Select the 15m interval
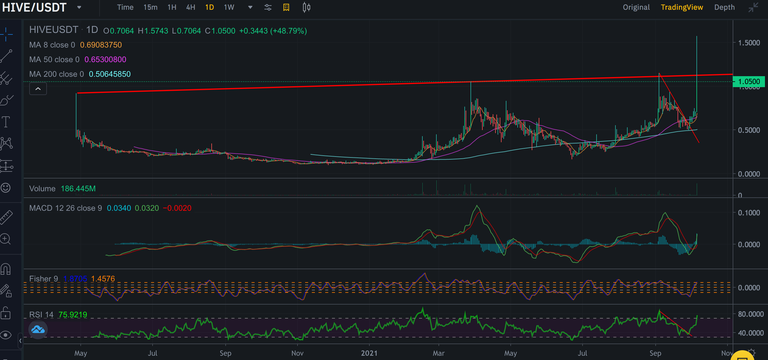The height and width of the screenshot is (360, 768). 150,7
